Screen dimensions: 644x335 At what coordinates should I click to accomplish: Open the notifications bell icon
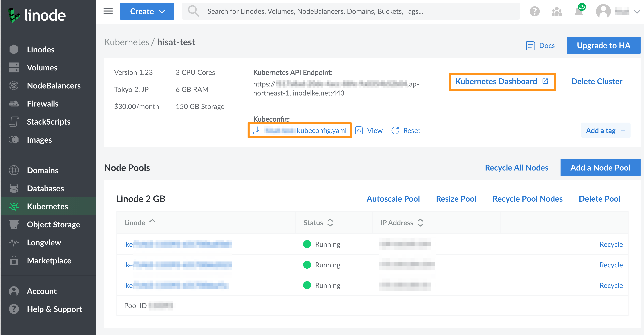tap(579, 12)
